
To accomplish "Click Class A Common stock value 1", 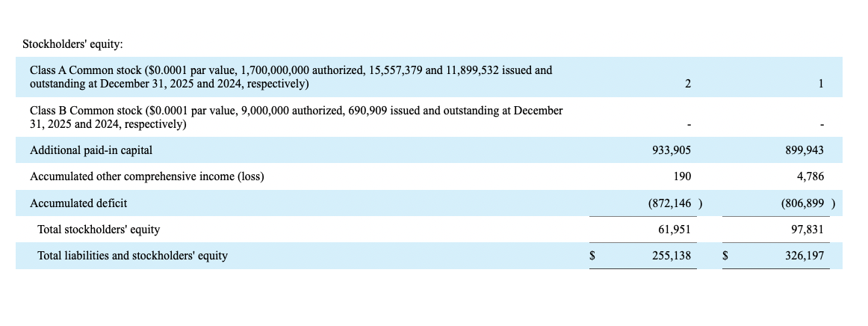I will click(x=820, y=84).
